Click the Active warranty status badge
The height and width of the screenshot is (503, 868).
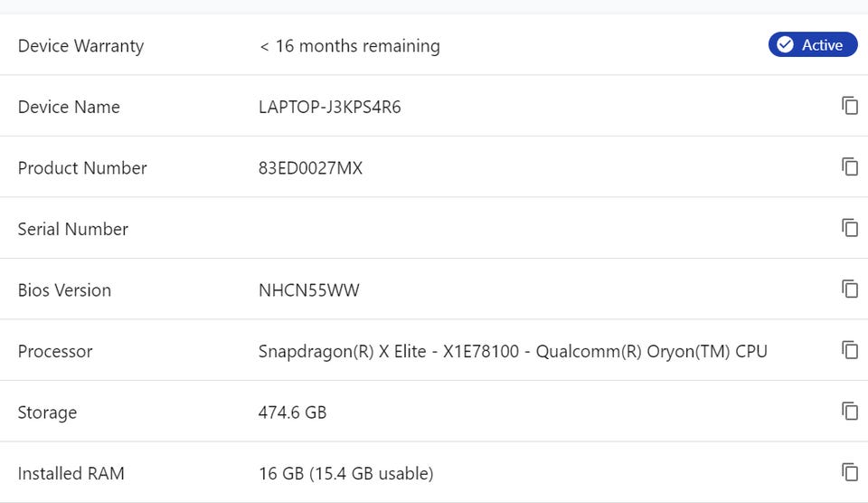[812, 45]
